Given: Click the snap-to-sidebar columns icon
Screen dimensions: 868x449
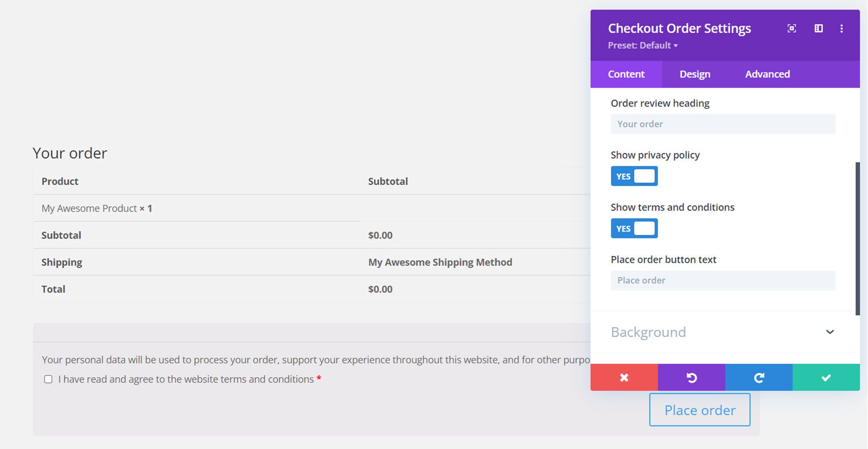Looking at the screenshot, I should tap(819, 28).
